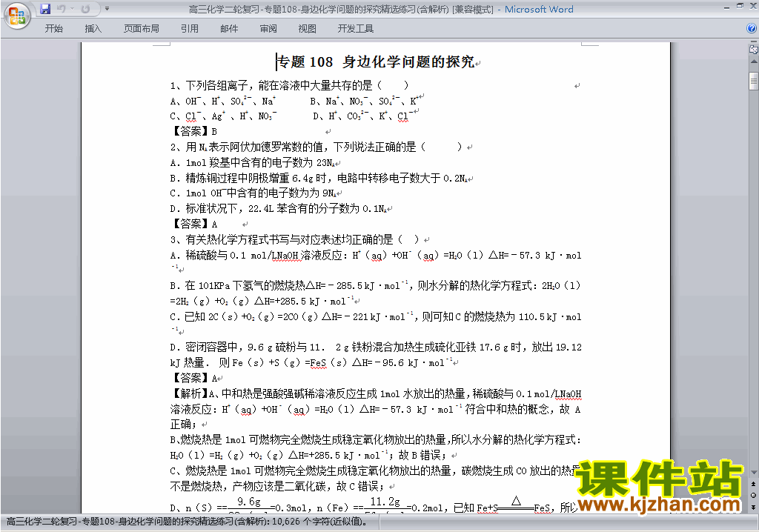This screenshot has width=759, height=532.
Task: Click the title '专题 108 身边化学问题的探究'
Action: tap(375, 62)
